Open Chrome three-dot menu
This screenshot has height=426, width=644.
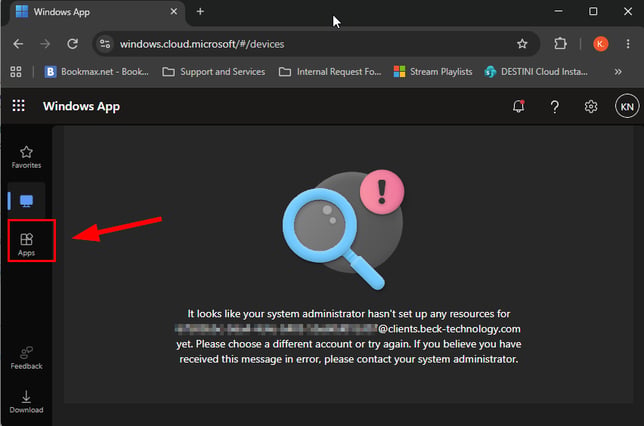tap(628, 44)
